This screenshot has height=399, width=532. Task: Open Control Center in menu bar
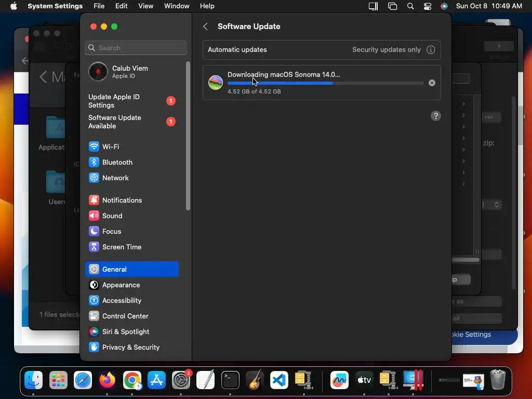pos(428,6)
